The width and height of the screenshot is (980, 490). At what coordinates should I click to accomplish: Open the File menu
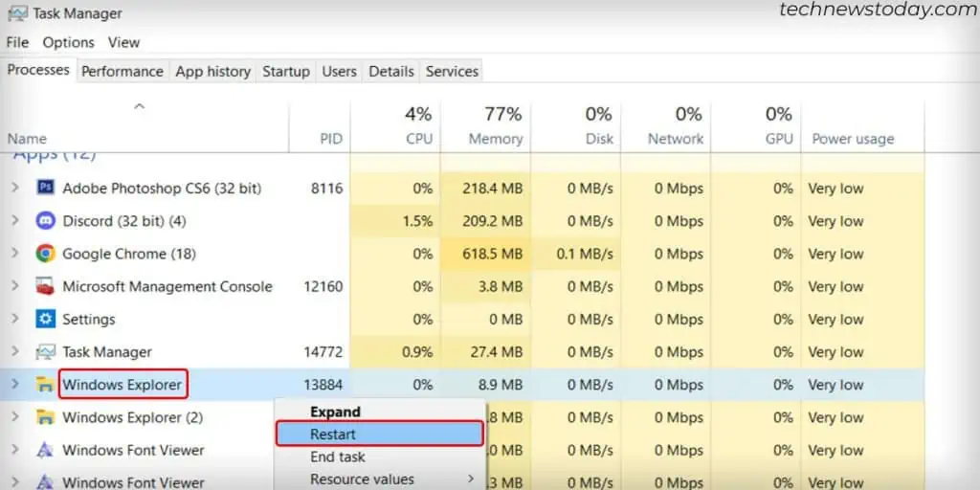tap(17, 42)
